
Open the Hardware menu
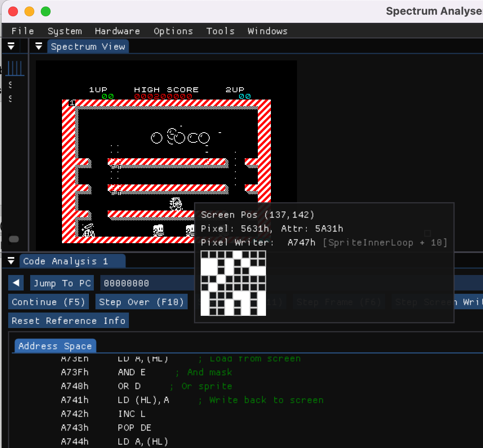[x=117, y=31]
